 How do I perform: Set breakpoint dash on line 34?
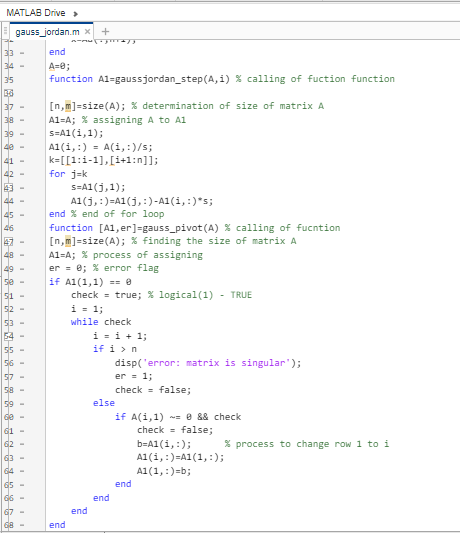(22, 66)
